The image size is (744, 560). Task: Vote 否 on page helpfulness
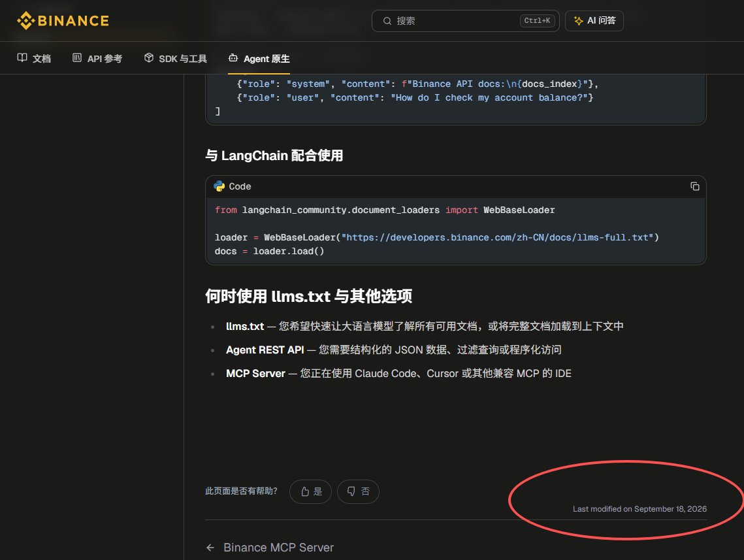pyautogui.click(x=358, y=491)
